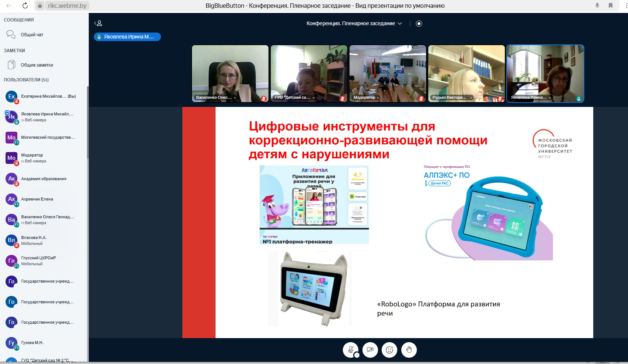Click the address bar rikc.webme.by
This screenshot has height=364, width=628.
coord(67,6)
